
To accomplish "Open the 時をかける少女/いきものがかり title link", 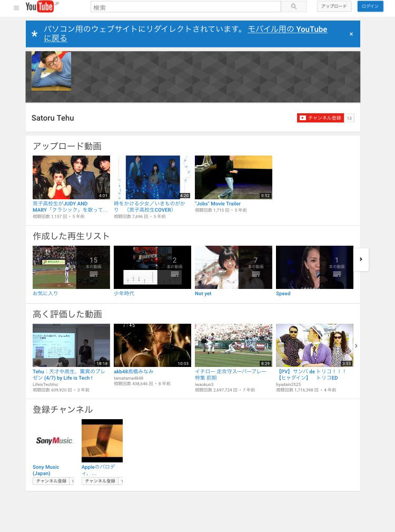I will tap(150, 207).
